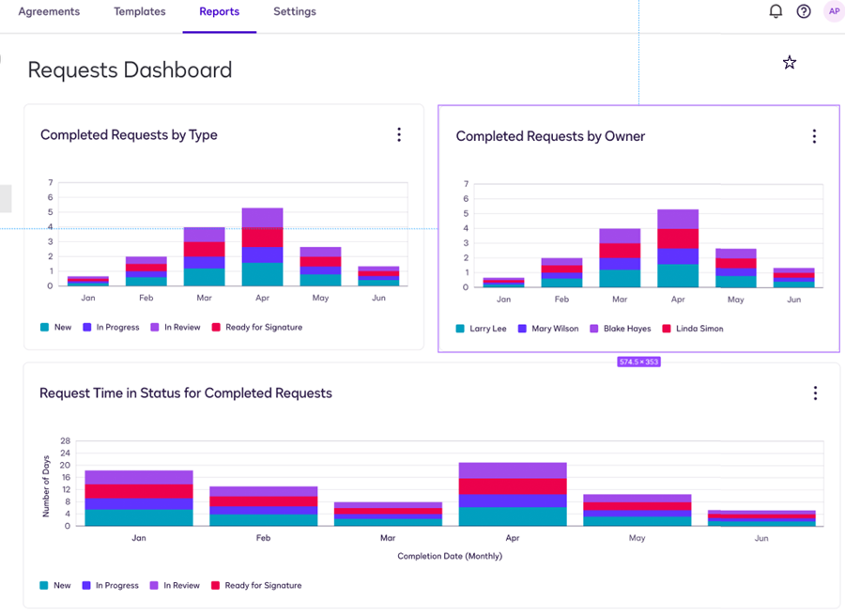Select the Jun bar in Request Time in Status
Viewport: 845px width, 616px height.
click(761, 518)
